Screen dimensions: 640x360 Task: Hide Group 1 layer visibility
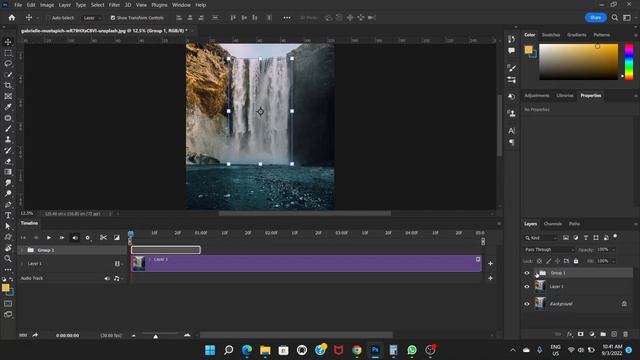[527, 273]
